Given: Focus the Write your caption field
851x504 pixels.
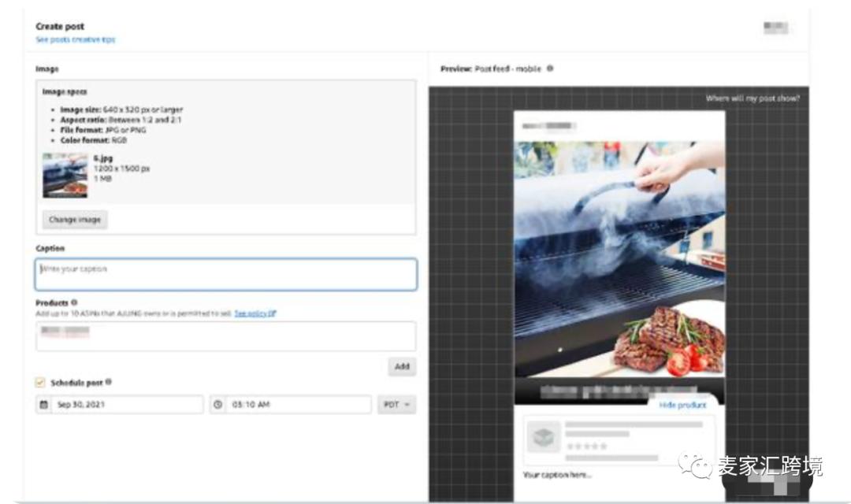Looking at the screenshot, I should coord(226,275).
